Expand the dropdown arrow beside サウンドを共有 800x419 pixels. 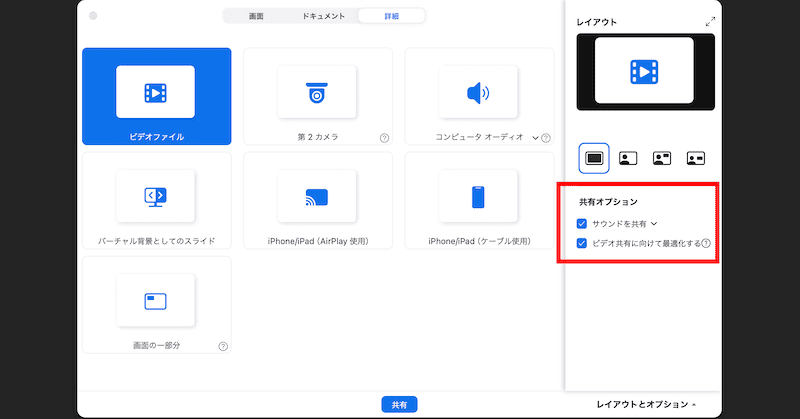click(x=653, y=224)
